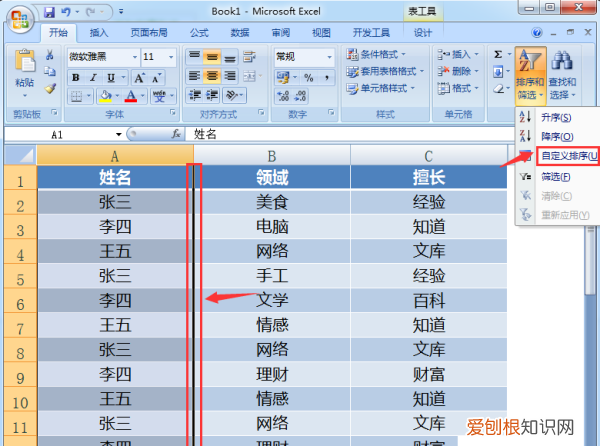The width and height of the screenshot is (600, 446).
Task: Increase decimal places
Action: click(x=283, y=96)
